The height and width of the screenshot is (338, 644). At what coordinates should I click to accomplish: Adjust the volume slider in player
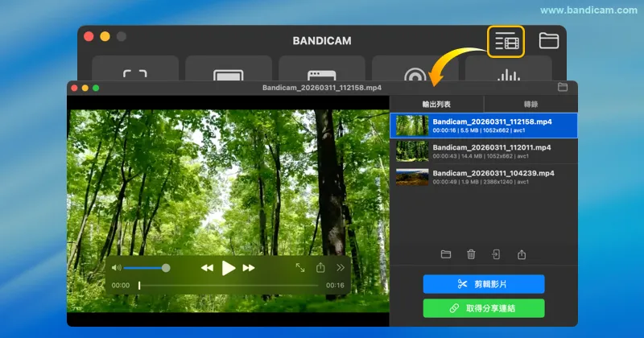147,268
